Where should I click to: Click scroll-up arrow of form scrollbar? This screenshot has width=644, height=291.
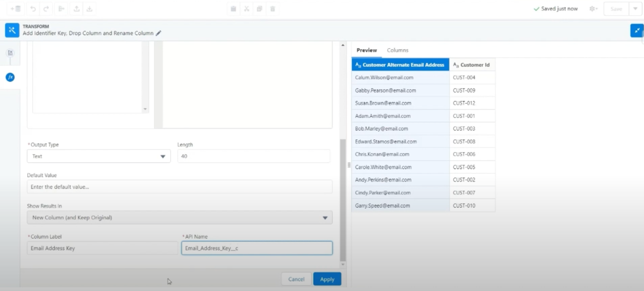coord(343,45)
